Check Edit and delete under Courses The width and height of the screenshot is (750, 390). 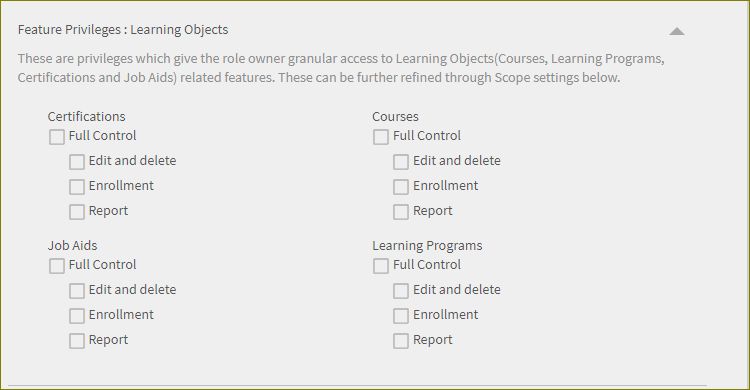pos(401,162)
